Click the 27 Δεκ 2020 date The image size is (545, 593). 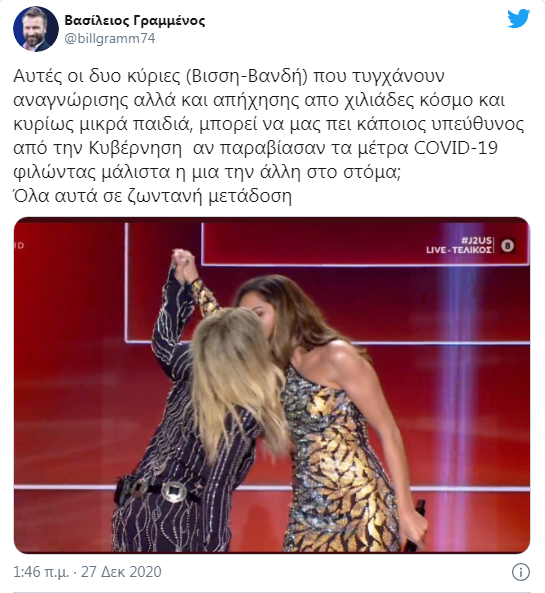121,572
